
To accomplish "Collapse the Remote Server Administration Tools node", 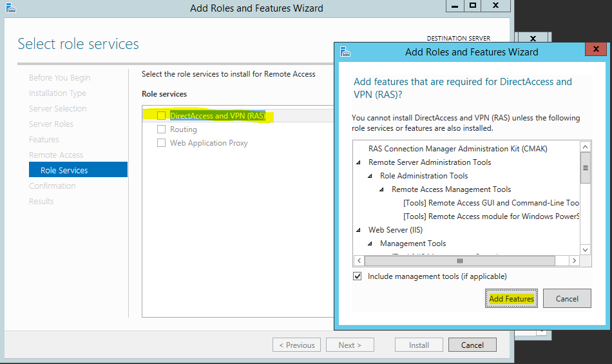I will pyautogui.click(x=358, y=162).
